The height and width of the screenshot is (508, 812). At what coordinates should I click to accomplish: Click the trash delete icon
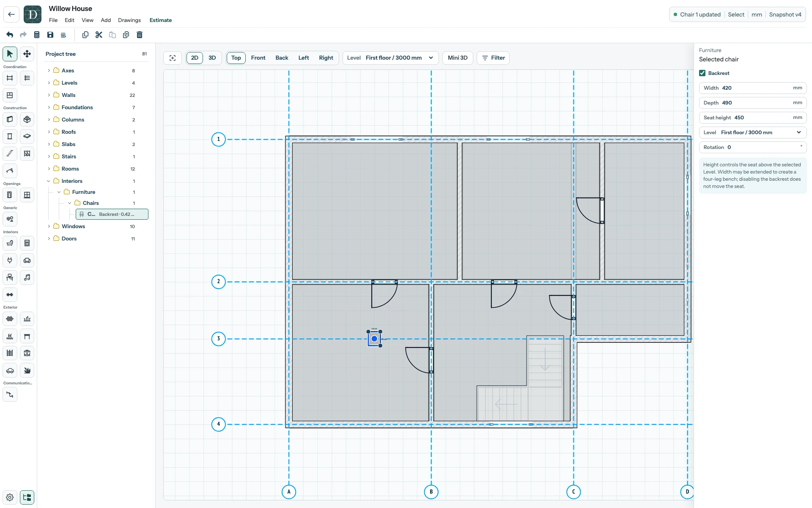click(x=140, y=35)
